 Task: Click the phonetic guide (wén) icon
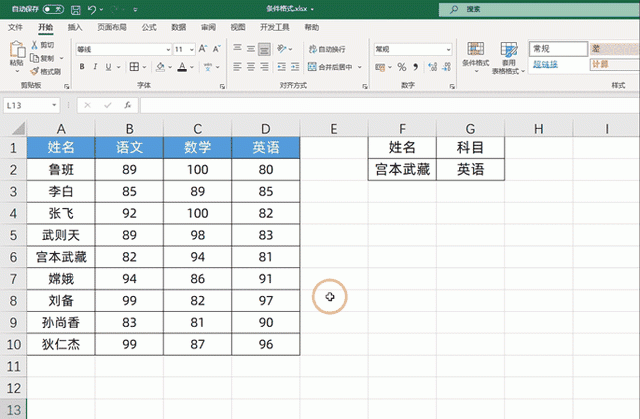[208, 67]
